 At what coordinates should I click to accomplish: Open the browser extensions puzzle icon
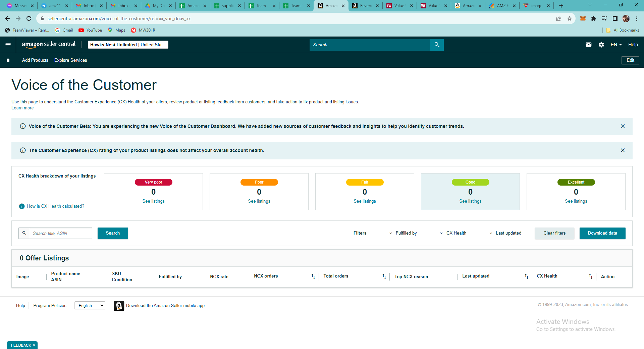click(594, 18)
